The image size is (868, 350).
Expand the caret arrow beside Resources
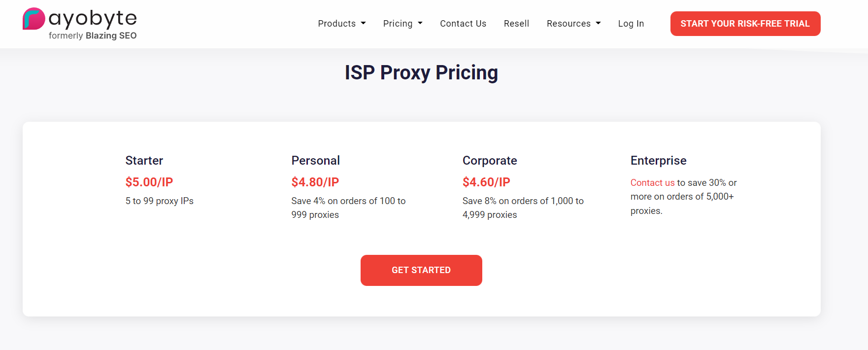[x=599, y=23]
